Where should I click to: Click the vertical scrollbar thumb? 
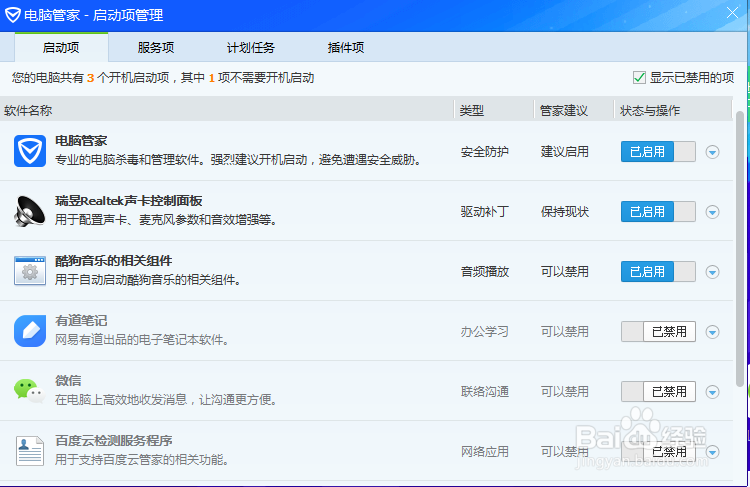pyautogui.click(x=740, y=249)
